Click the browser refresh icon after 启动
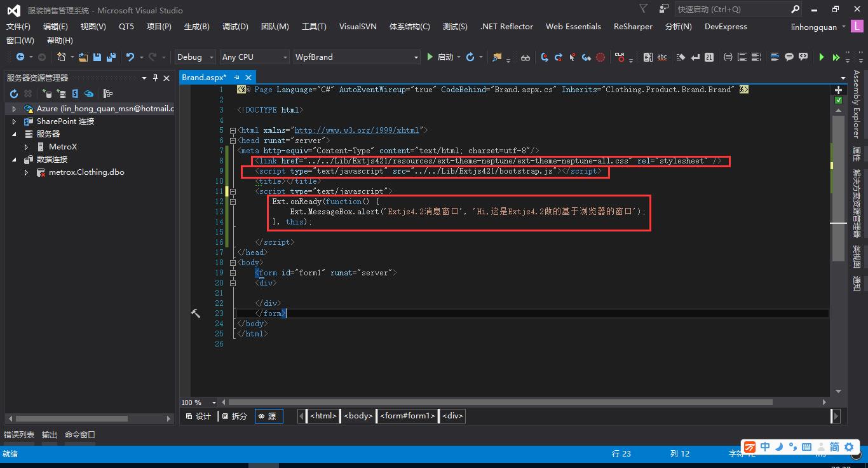 pyautogui.click(x=470, y=57)
